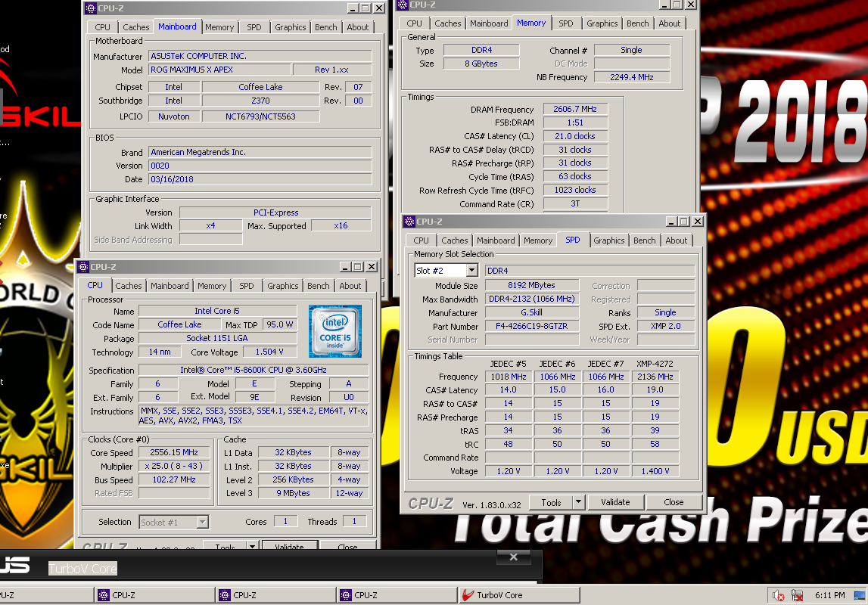Viewport: 868px width, 605px height.
Task: Open Bench tab in SPD window
Action: tap(644, 240)
